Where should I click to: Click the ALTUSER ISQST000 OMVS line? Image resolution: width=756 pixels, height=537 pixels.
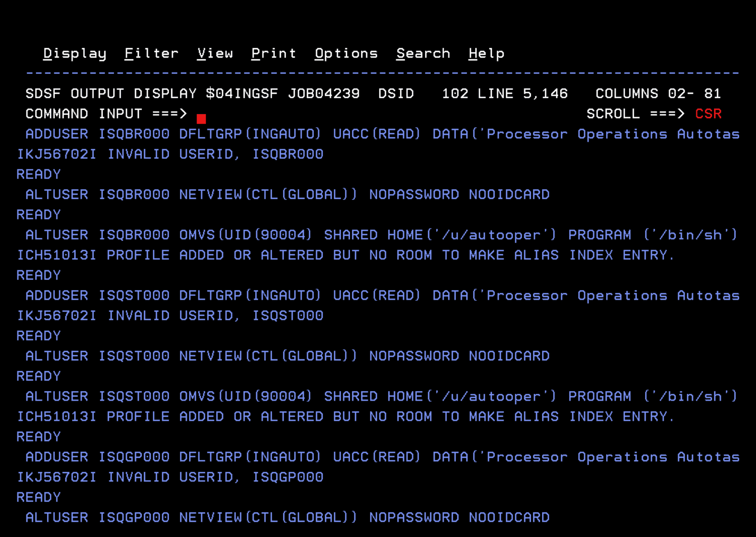click(x=381, y=396)
